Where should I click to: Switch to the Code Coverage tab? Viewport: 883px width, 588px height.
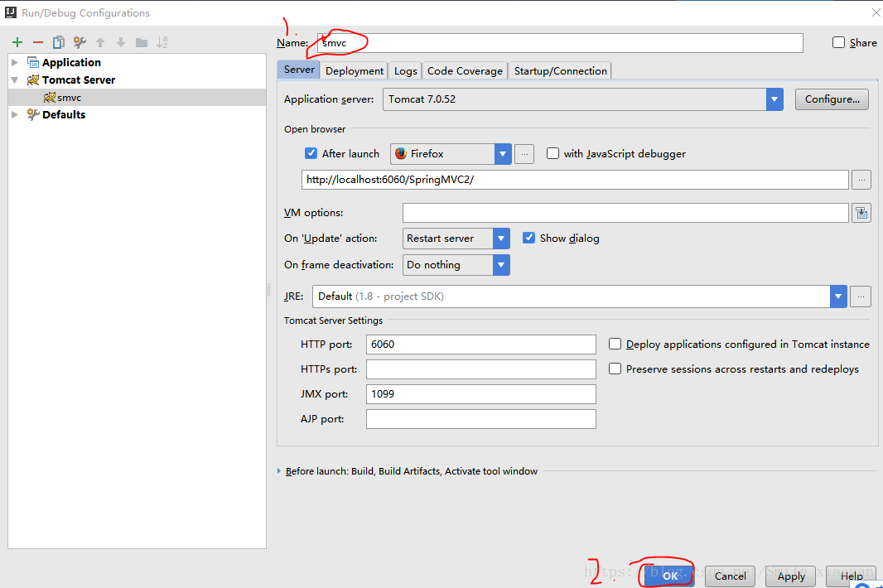coord(465,71)
